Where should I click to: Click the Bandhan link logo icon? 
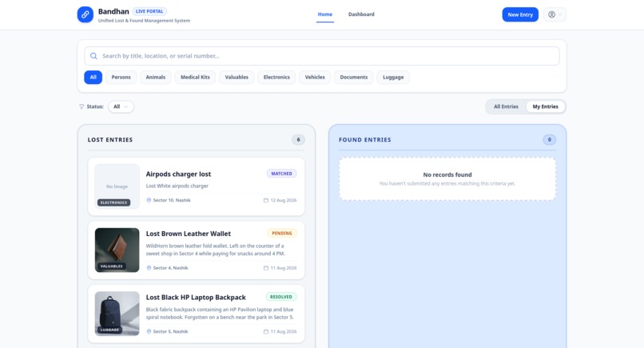(85, 14)
